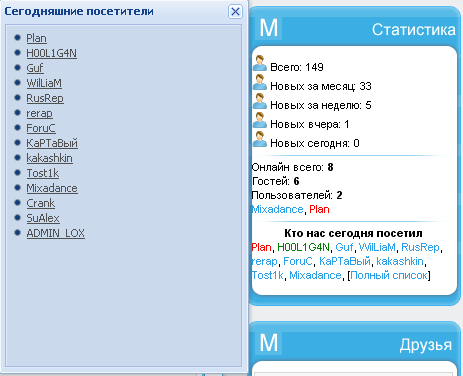This screenshot has height=376, width=463.
Task: Click the user icon beside Новых сегодня
Action: click(260, 139)
